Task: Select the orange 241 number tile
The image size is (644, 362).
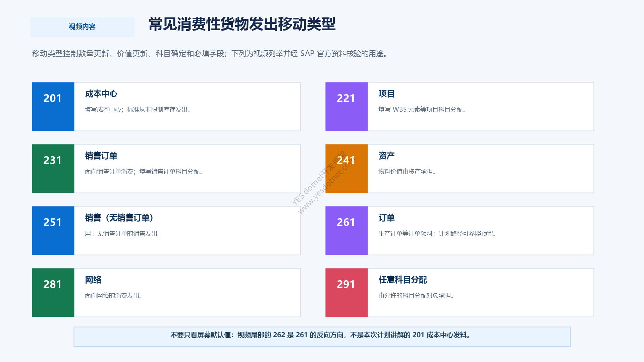Action: 346,169
